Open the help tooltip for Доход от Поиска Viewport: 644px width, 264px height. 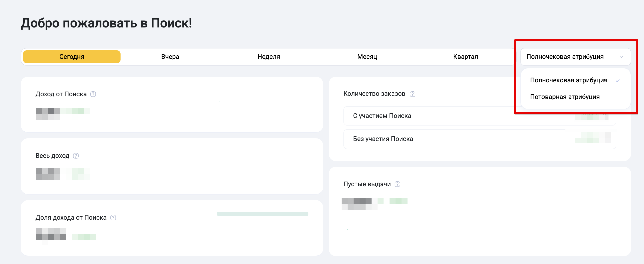coord(93,94)
